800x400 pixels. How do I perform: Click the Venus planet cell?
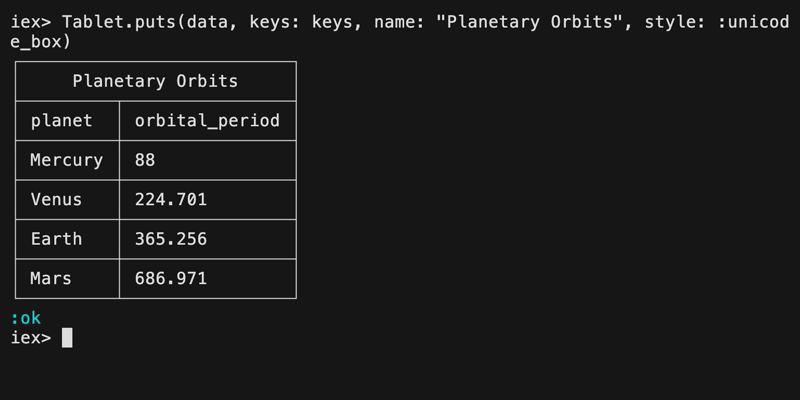tap(56, 199)
